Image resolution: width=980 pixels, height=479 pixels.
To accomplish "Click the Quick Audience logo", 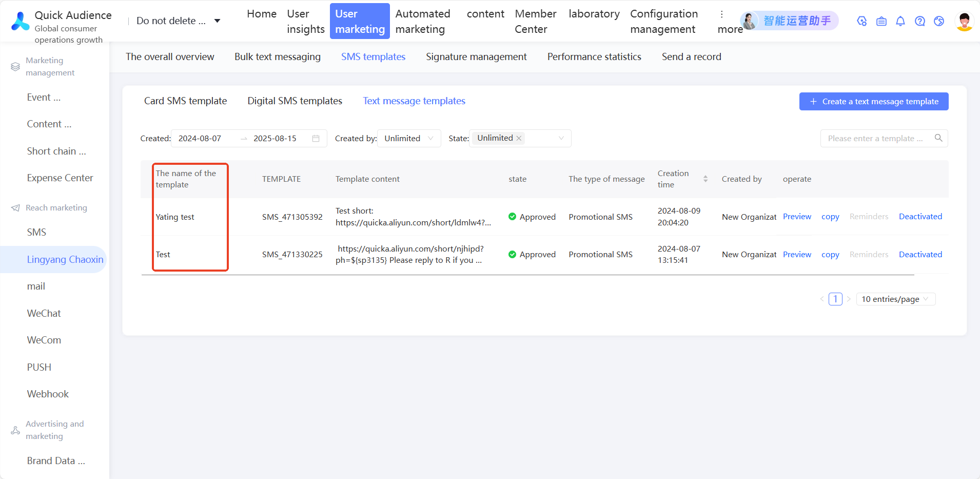I will click(21, 21).
